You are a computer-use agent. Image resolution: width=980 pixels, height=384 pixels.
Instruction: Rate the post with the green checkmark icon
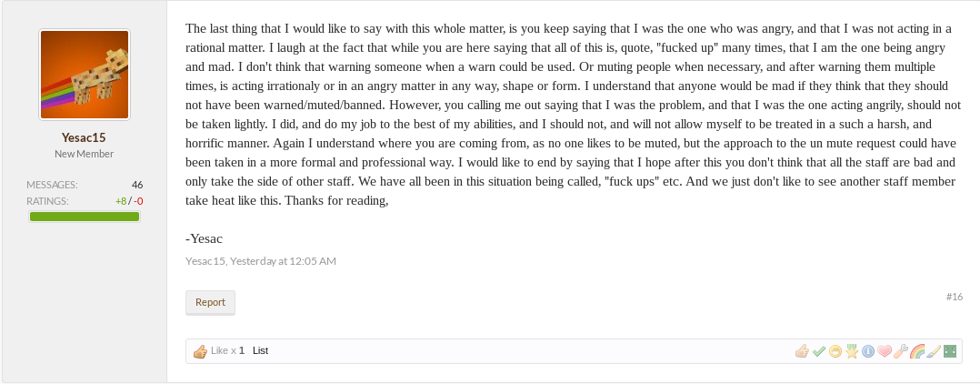819,351
